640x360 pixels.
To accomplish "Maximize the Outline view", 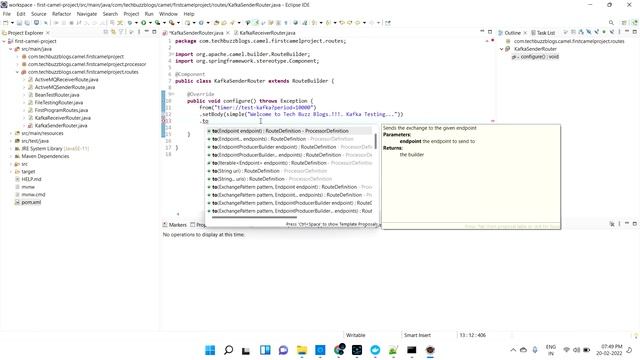I will click(x=635, y=31).
